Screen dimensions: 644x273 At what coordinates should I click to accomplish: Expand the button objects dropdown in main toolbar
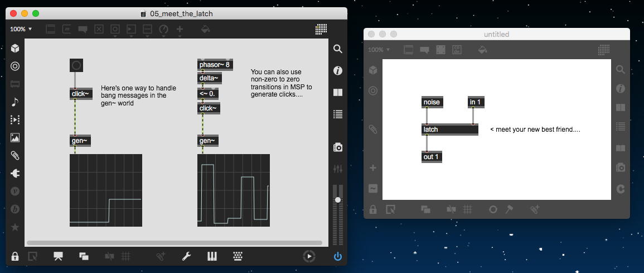coord(115,30)
